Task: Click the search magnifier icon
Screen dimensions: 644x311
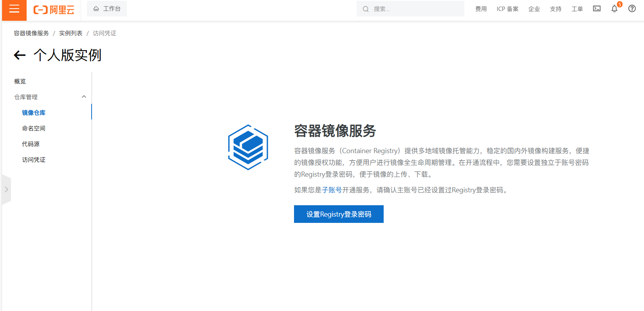Action: (366, 9)
